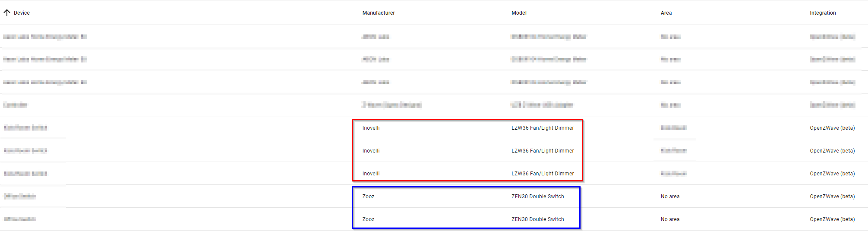Screen dimensions: 868x237
Task: Click the Integration column header
Action: [823, 13]
